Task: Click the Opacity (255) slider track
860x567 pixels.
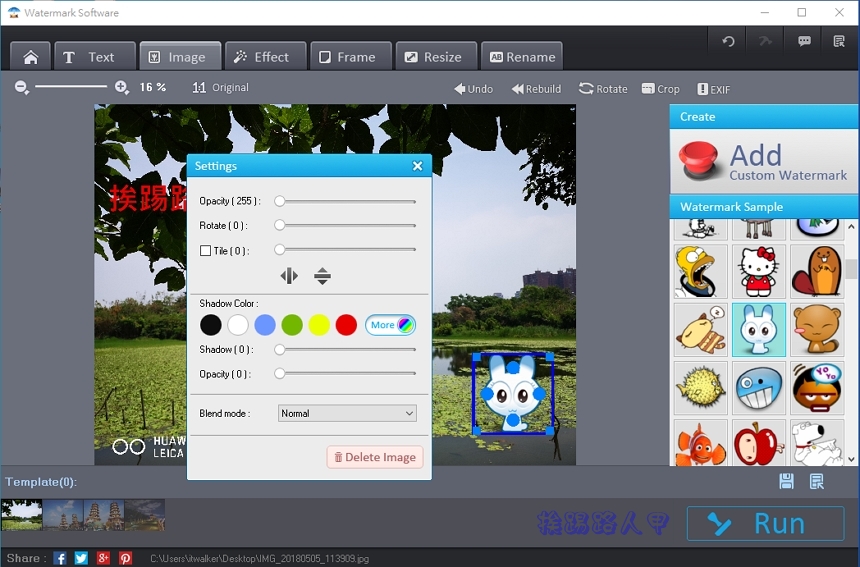Action: 347,201
